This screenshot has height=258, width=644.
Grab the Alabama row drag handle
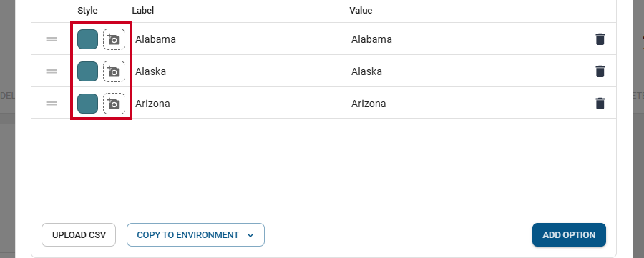click(x=52, y=39)
